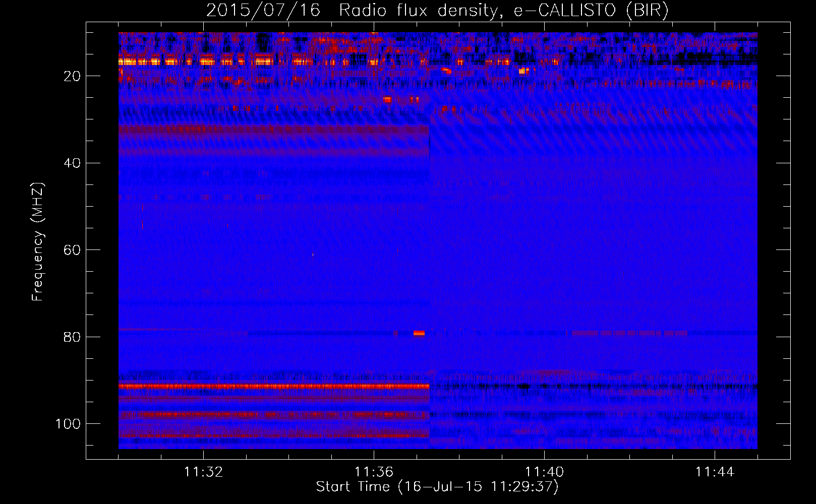
Task: Click the 'Frequency (MHZ)' axis label
Action: [38, 242]
